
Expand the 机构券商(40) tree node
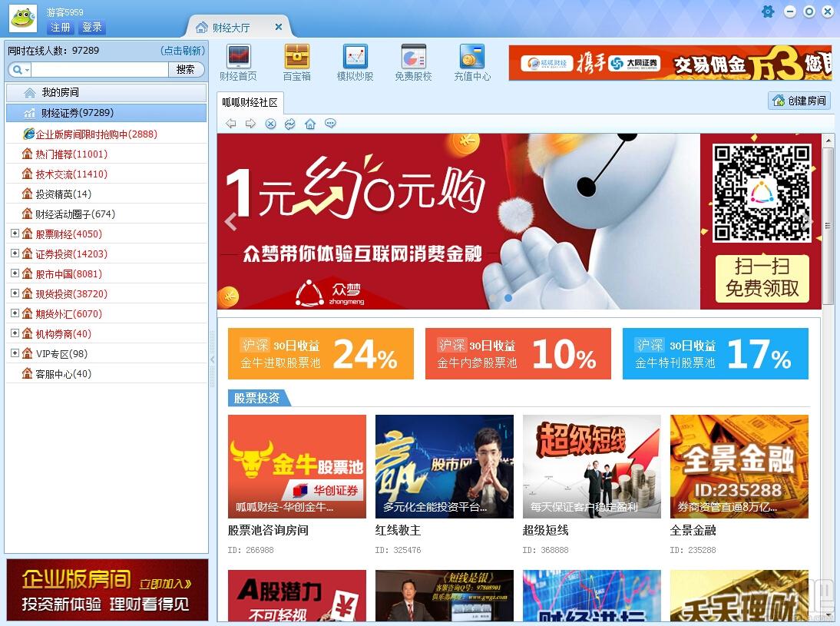(15, 333)
